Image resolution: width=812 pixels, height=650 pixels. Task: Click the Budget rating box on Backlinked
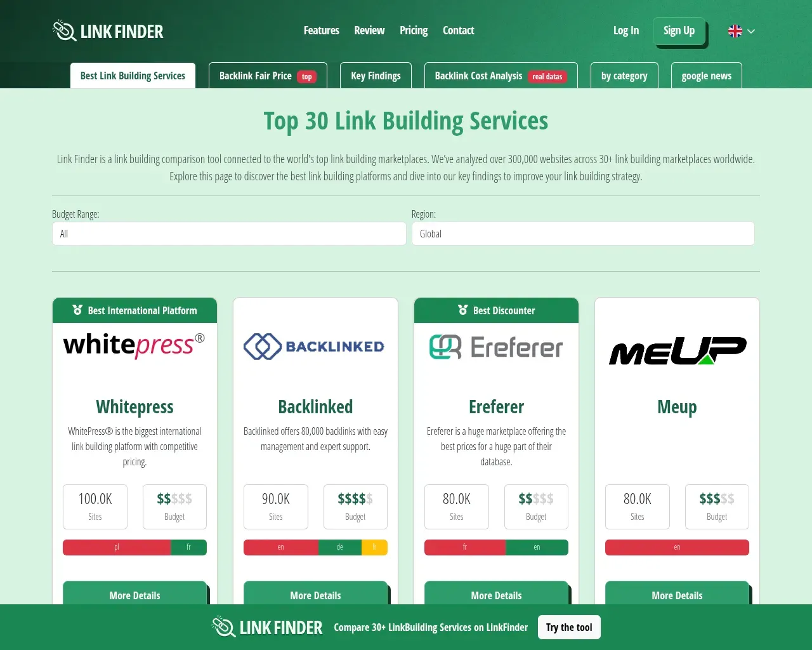[355, 507]
